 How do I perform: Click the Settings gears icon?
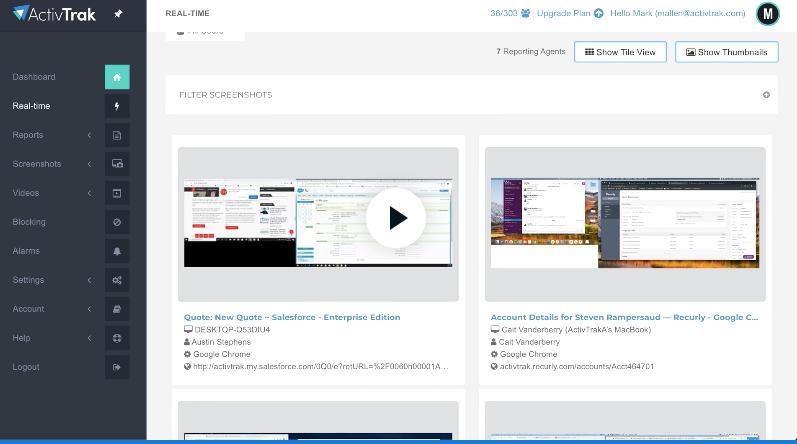point(117,280)
